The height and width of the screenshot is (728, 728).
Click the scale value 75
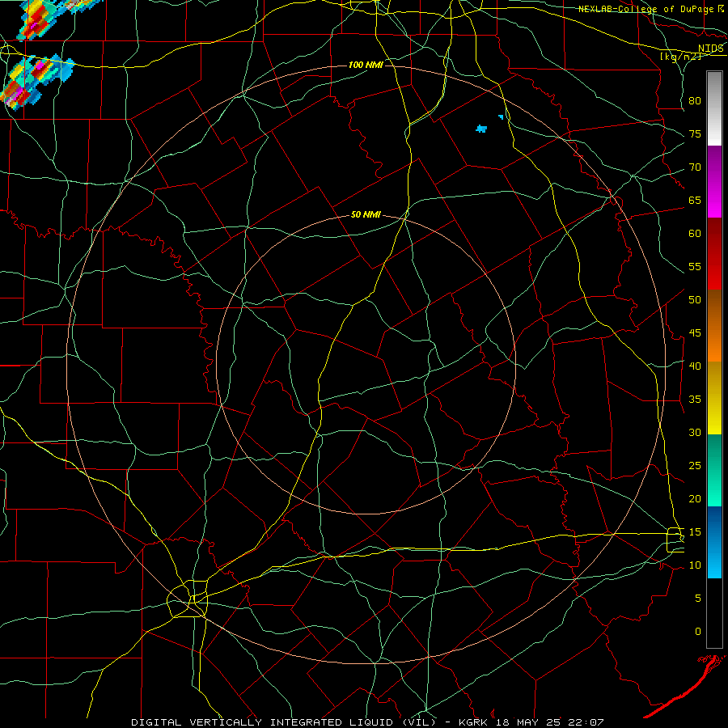click(695, 134)
